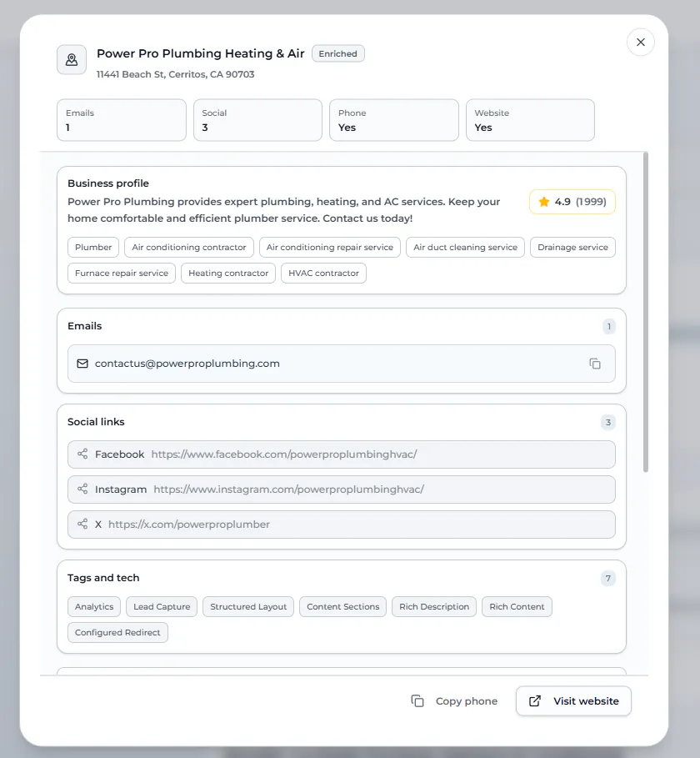Viewport: 700px width, 758px height.
Task: Click the Plumber category tag
Action: pos(93,247)
